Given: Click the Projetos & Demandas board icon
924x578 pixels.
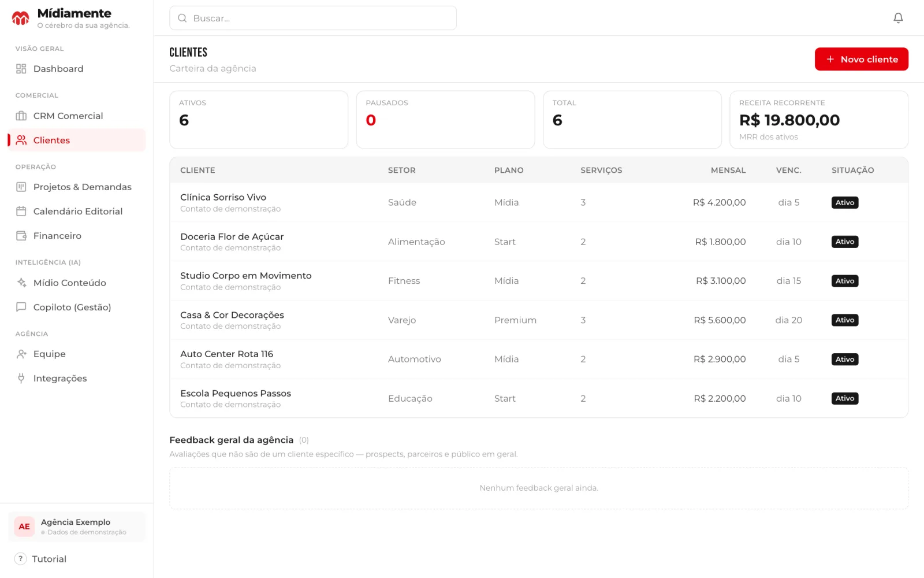Looking at the screenshot, I should click(21, 187).
